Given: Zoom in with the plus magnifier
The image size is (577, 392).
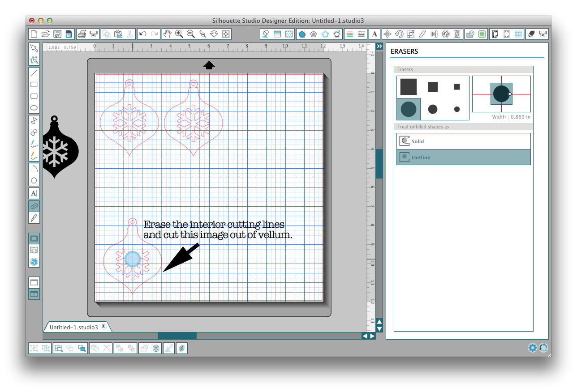Looking at the screenshot, I should (179, 34).
